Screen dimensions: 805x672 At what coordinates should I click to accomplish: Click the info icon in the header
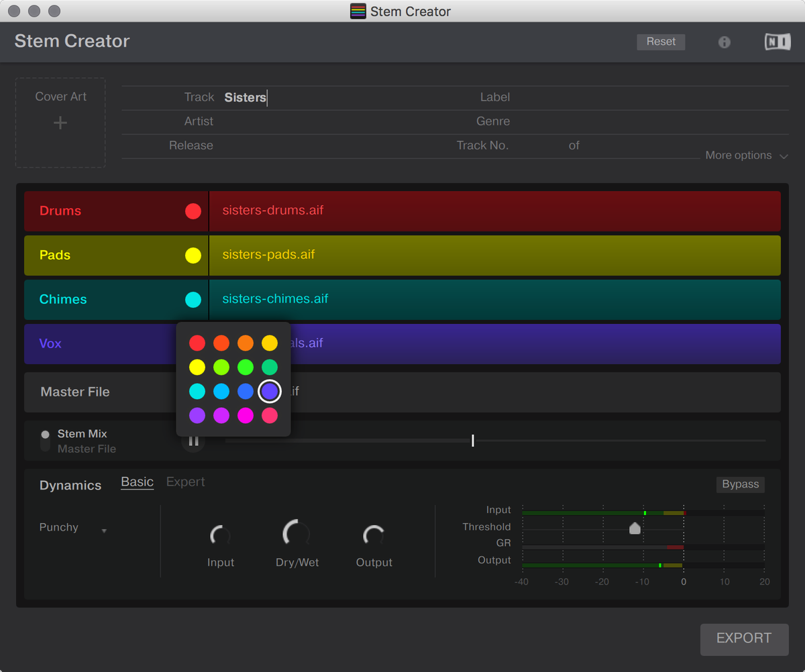pyautogui.click(x=724, y=42)
